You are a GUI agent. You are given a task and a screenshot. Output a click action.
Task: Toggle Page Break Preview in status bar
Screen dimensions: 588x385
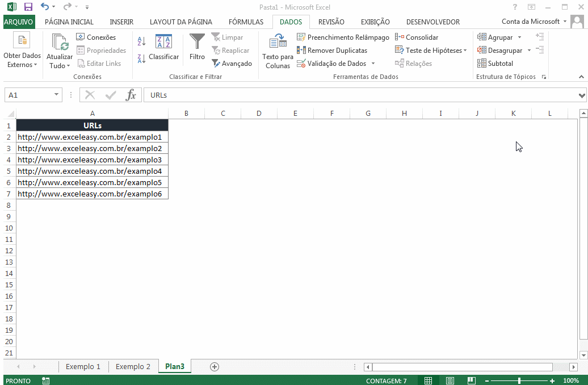click(x=471, y=380)
